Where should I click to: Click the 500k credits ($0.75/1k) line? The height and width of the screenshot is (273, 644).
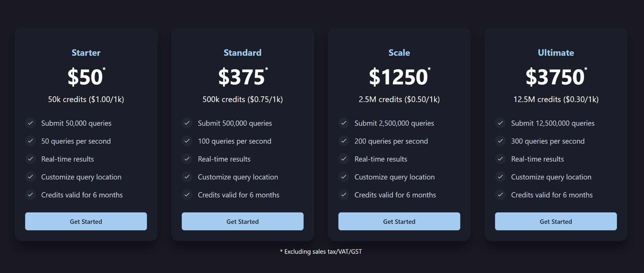click(x=242, y=100)
